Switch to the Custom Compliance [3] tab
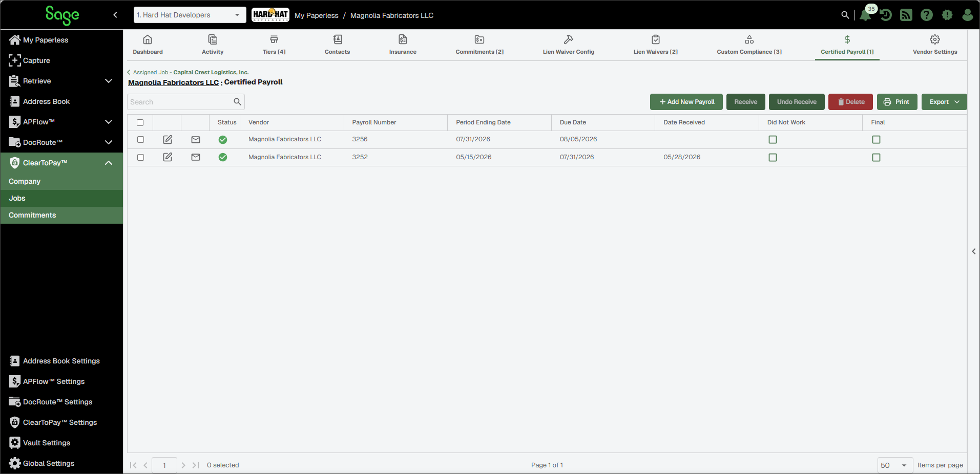This screenshot has width=980, height=474. 749,45
